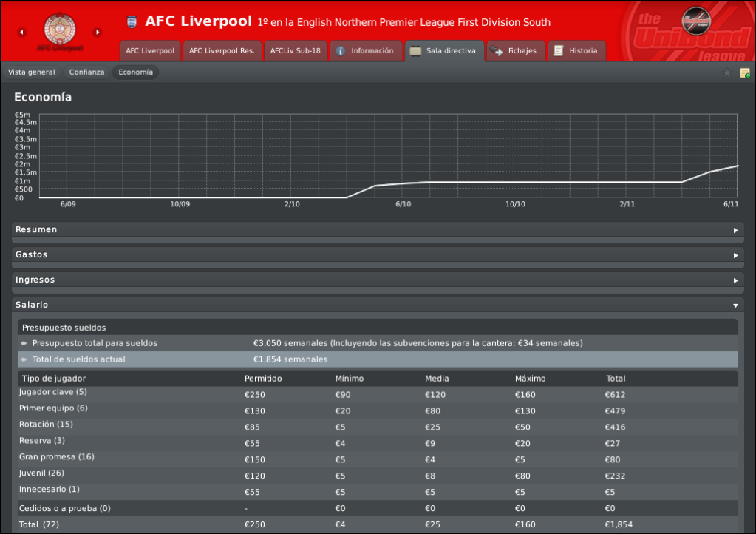The image size is (756, 534).
Task: Click the previous club arrow
Action: 21,33
